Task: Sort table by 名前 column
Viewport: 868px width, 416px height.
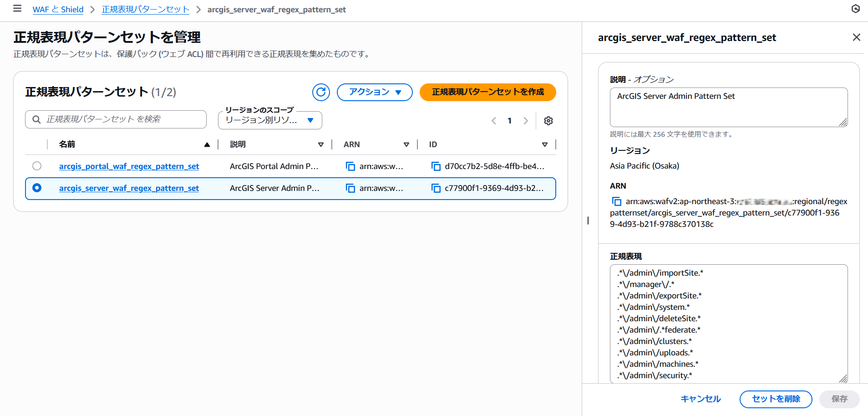Action: click(207, 144)
